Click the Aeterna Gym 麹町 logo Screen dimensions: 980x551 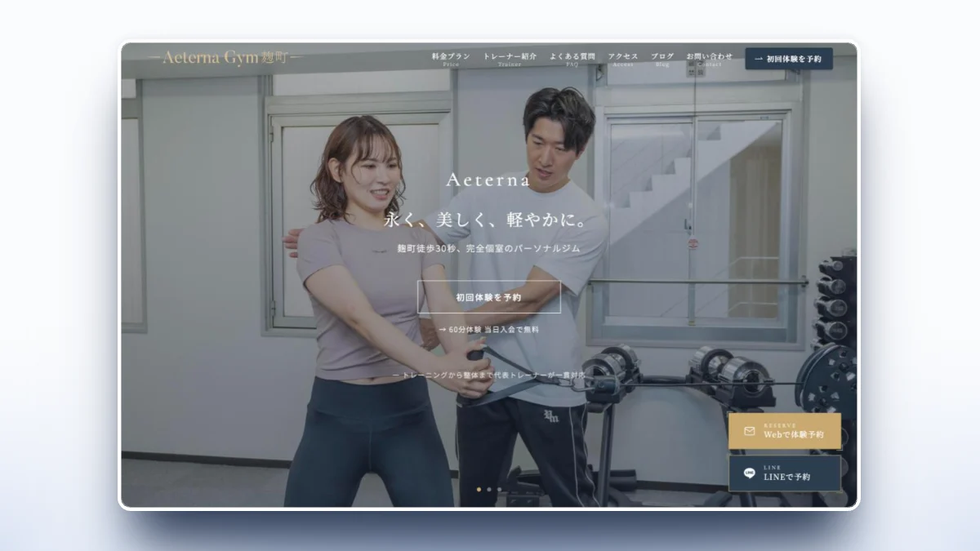tap(225, 58)
